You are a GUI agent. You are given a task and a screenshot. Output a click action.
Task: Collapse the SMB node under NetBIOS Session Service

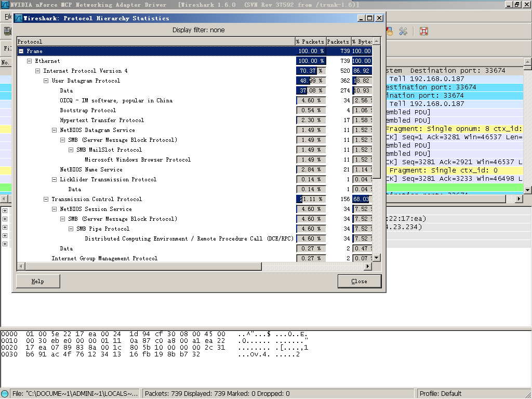63,219
